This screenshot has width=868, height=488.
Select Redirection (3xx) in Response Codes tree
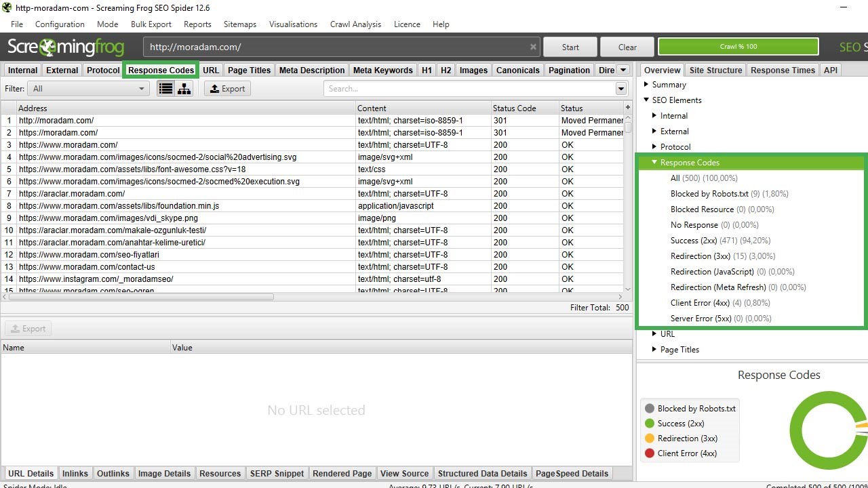point(723,256)
